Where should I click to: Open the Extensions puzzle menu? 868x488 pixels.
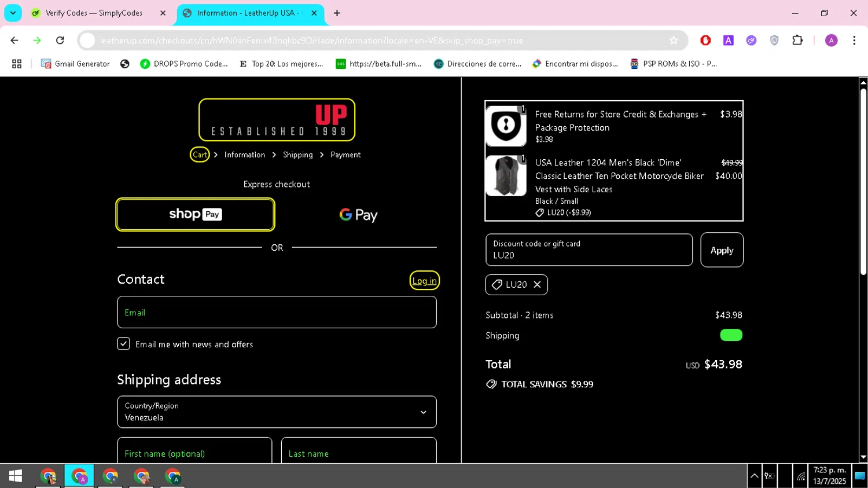797,41
